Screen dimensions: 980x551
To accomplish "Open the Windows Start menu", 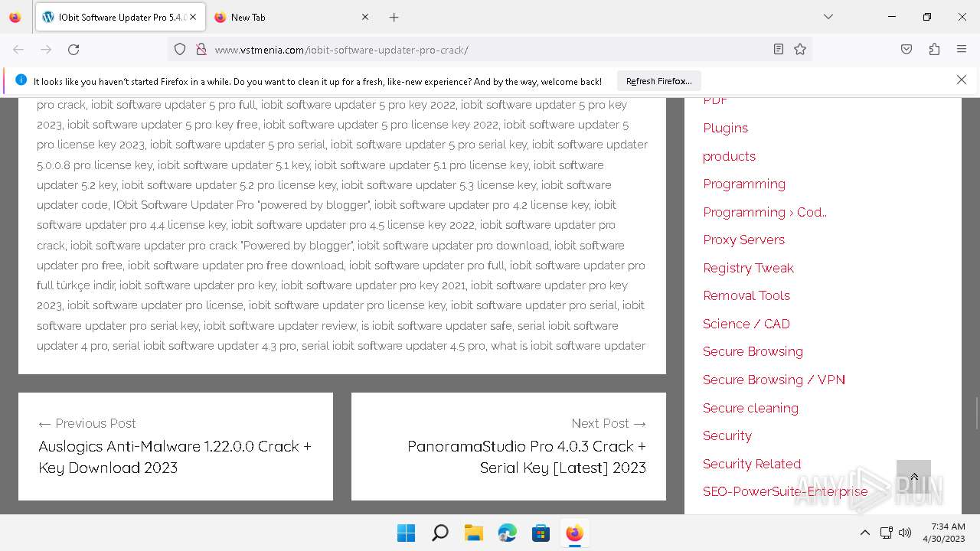I will coord(406,533).
